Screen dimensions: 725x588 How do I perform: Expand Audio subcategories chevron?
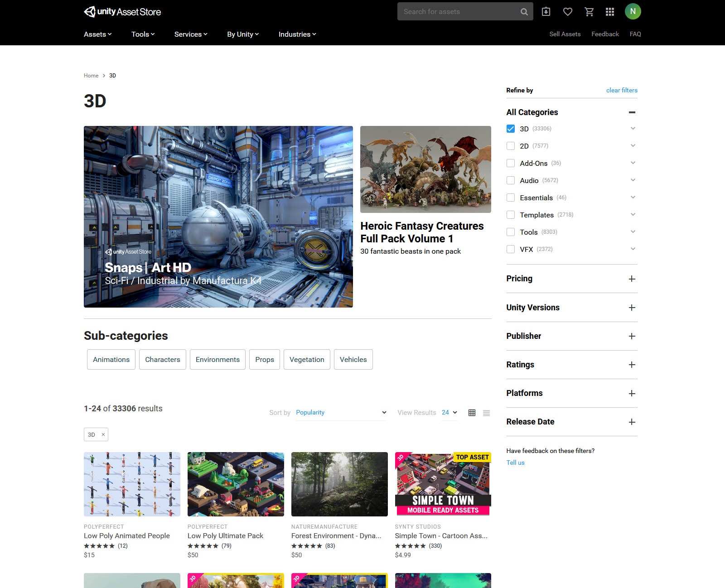click(633, 180)
